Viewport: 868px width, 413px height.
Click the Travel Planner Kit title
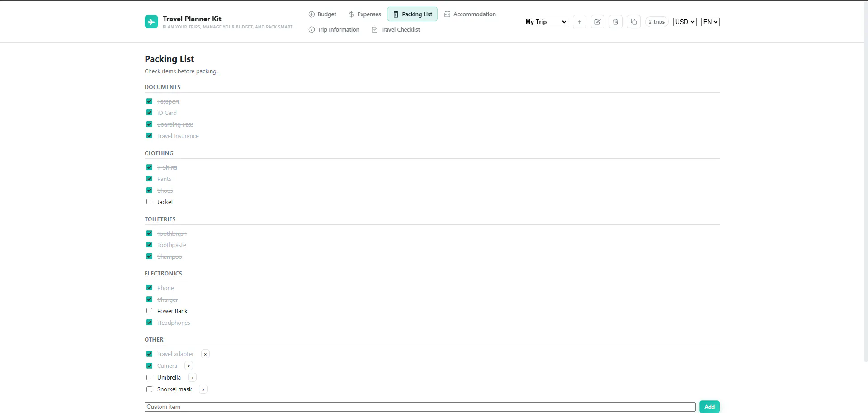192,19
